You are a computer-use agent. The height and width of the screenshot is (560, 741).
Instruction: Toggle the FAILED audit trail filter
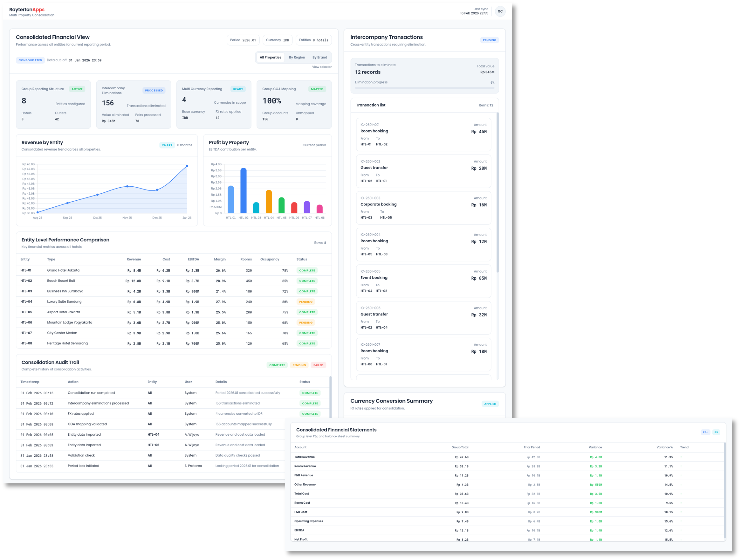318,365
